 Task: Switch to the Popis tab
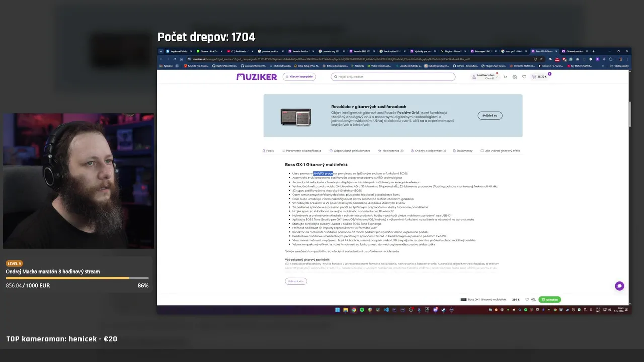(268, 151)
